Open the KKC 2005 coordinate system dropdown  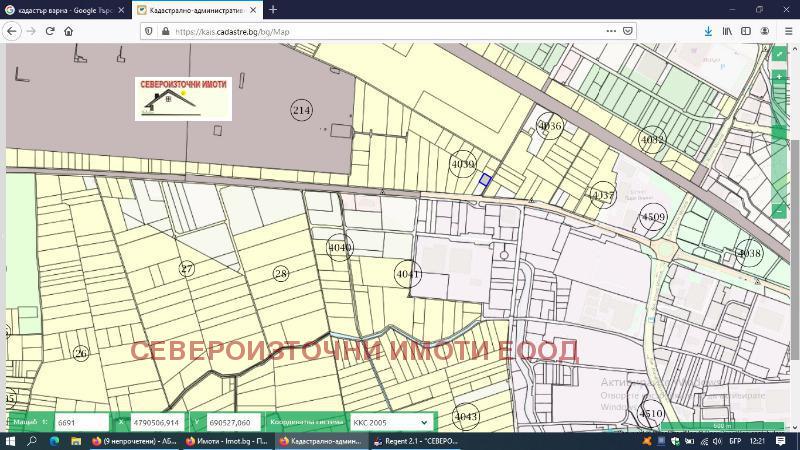pyautogui.click(x=392, y=423)
